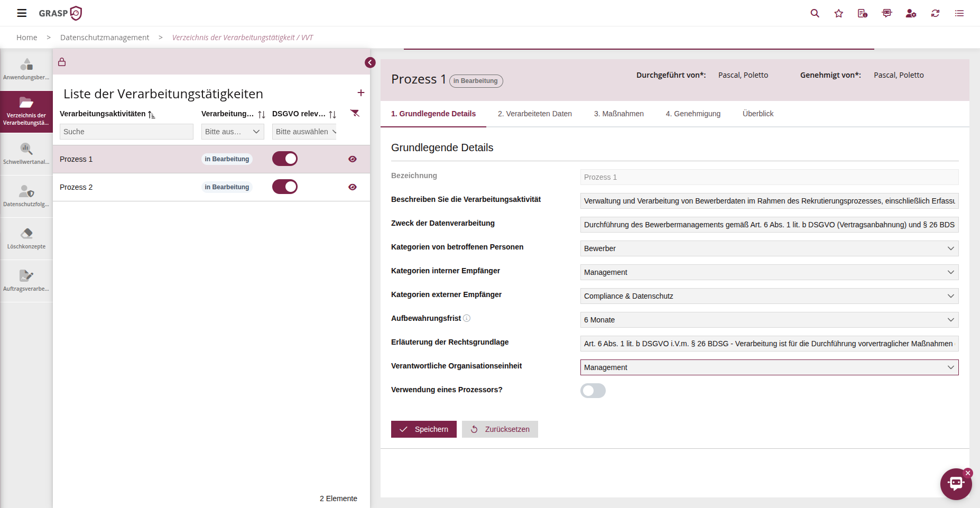Open the hamburger navigation menu
The image size is (980, 508).
point(22,13)
